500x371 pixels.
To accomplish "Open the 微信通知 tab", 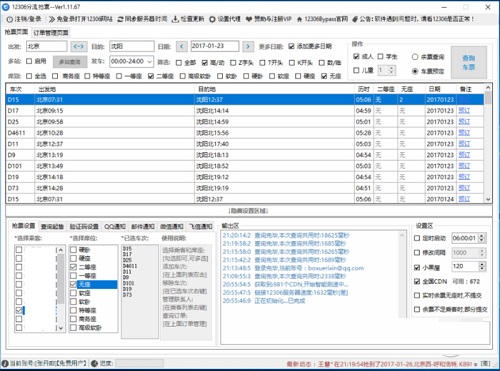I will [x=172, y=227].
